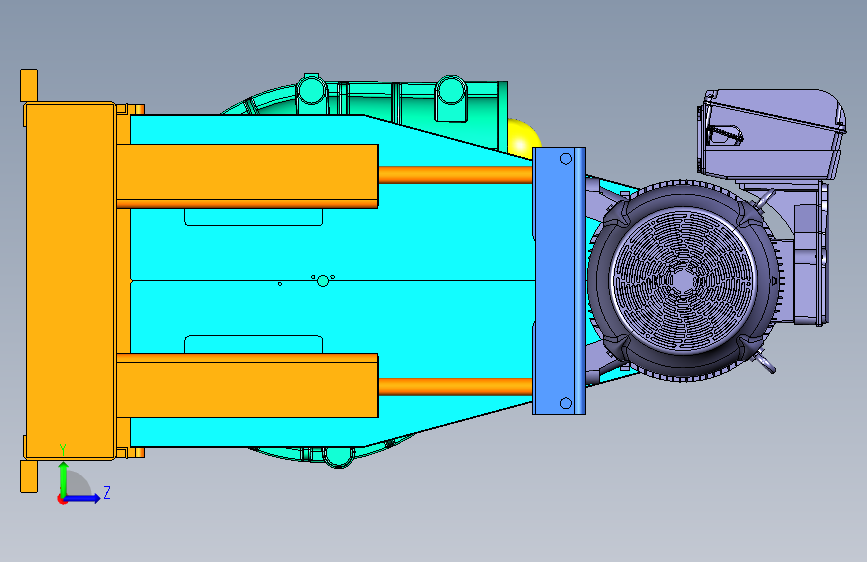Select the blue vertical bracket plate
Viewport: 867px width, 562px height.
[x=558, y=281]
